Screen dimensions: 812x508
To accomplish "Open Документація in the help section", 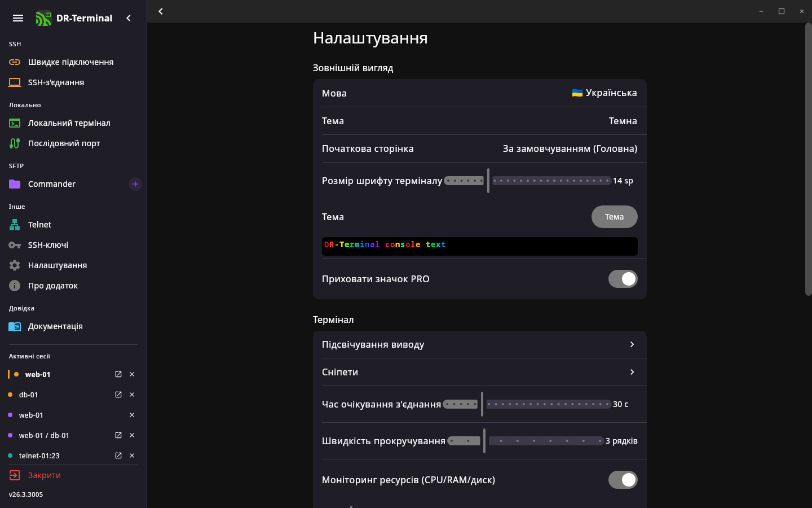I will (x=73, y=326).
